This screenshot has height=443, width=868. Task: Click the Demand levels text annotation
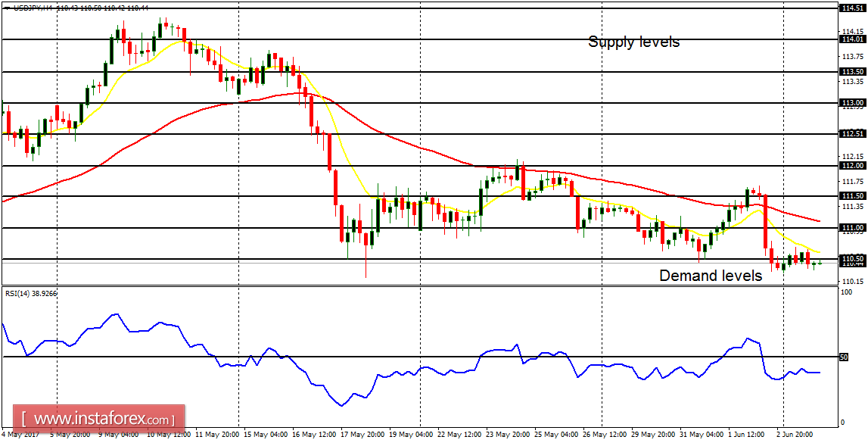(711, 276)
